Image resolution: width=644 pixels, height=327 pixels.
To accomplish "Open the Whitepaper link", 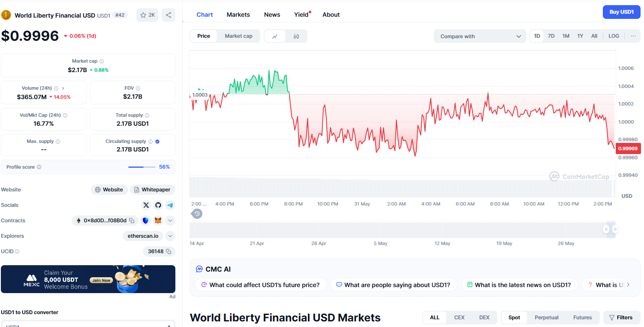I will [153, 189].
